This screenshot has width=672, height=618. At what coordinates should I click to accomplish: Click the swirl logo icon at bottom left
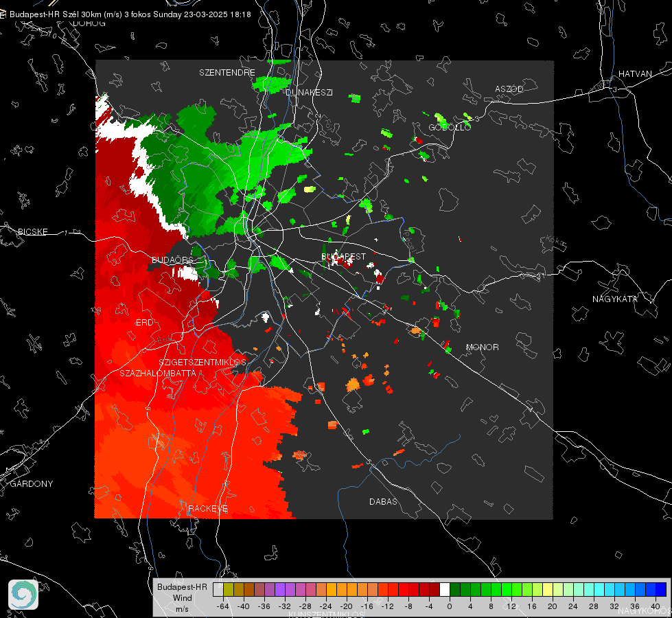[23, 595]
